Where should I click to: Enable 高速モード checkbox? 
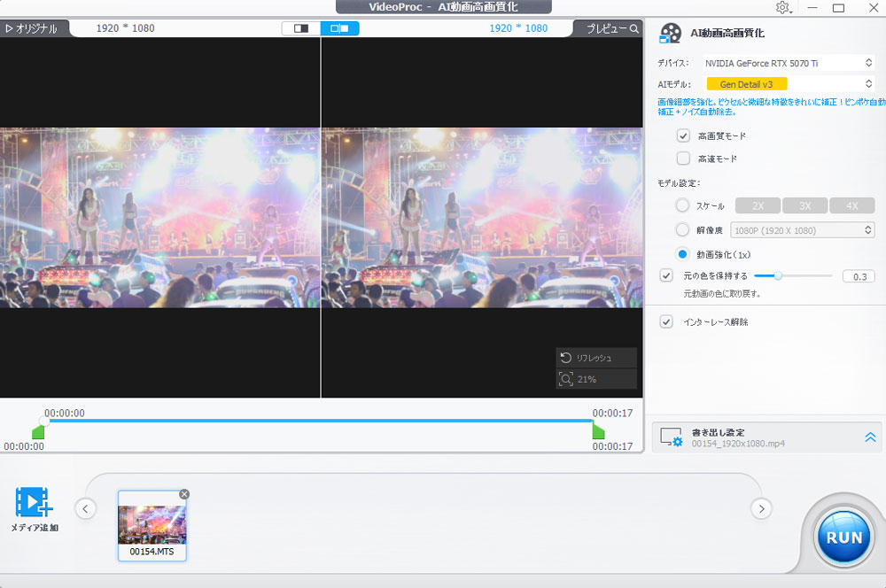click(x=683, y=159)
